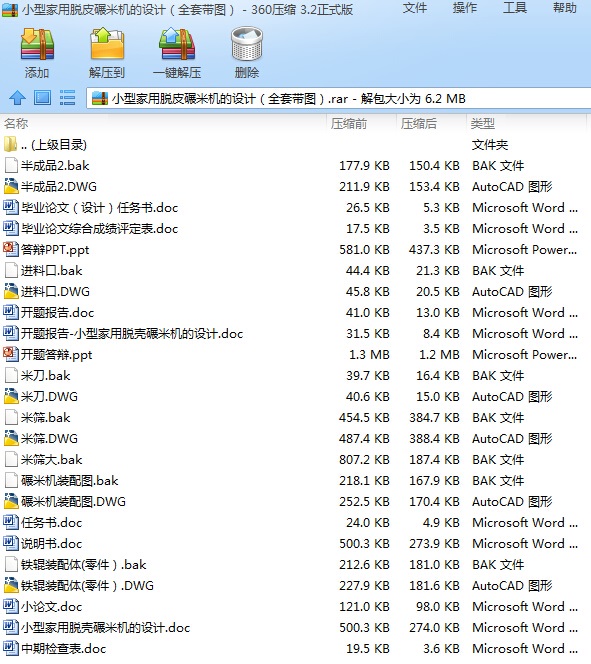The image size is (591, 664).
Task: Select the 米筛大.bak file icon
Action: click(11, 459)
